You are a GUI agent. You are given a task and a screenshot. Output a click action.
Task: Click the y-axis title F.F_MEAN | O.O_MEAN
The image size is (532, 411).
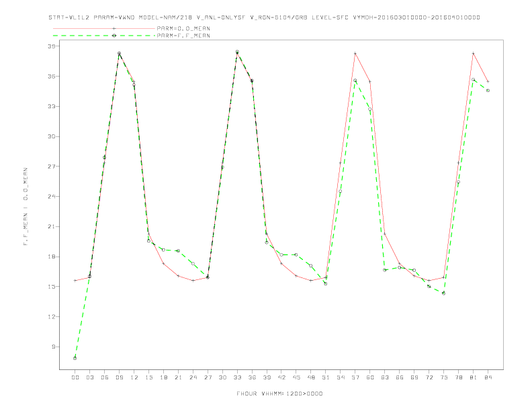coord(26,207)
